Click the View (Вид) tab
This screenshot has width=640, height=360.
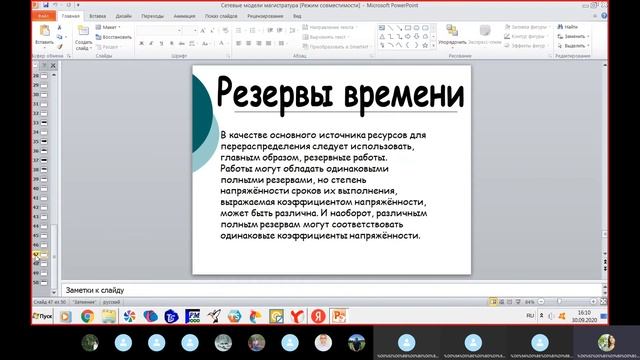tap(297, 16)
